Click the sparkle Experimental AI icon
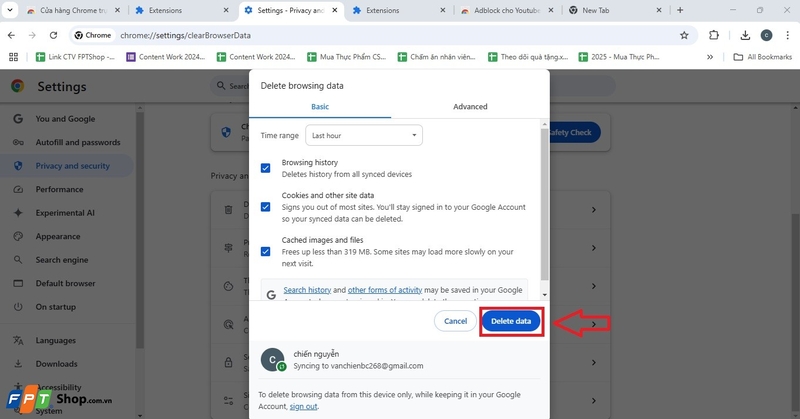Viewport: 800px width, 419px height. (18, 213)
